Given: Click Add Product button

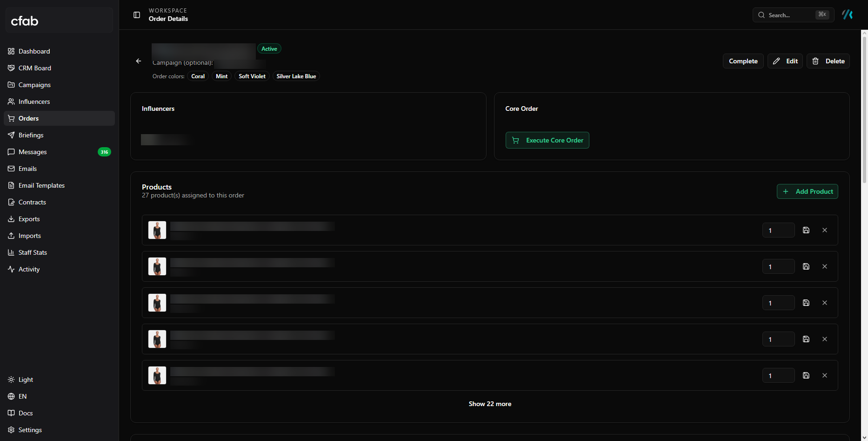Looking at the screenshot, I should click(808, 191).
